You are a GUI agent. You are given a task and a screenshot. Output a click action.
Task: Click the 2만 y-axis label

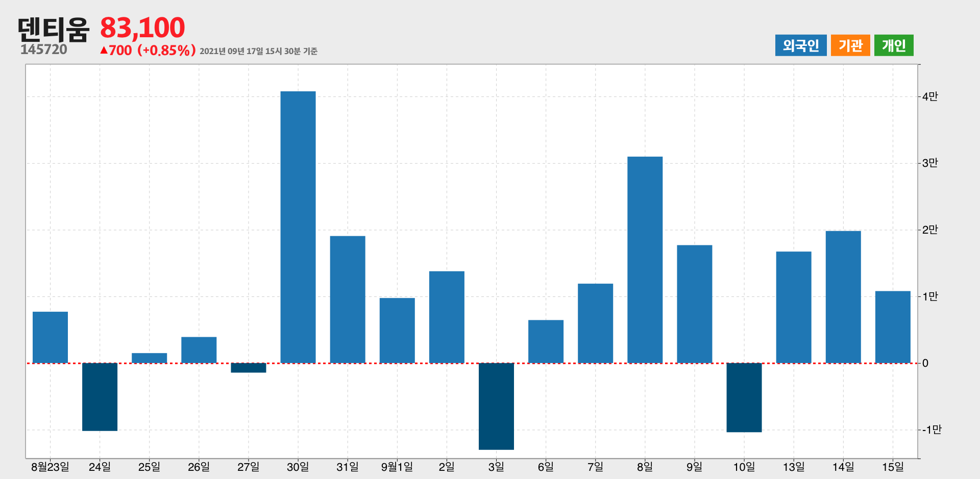click(x=930, y=230)
